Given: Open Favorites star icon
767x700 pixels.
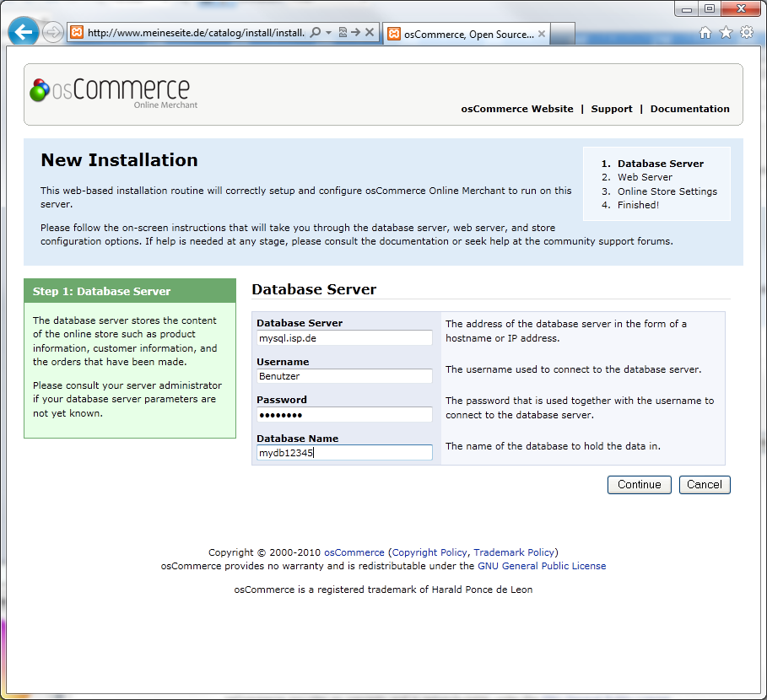Looking at the screenshot, I should [x=726, y=33].
